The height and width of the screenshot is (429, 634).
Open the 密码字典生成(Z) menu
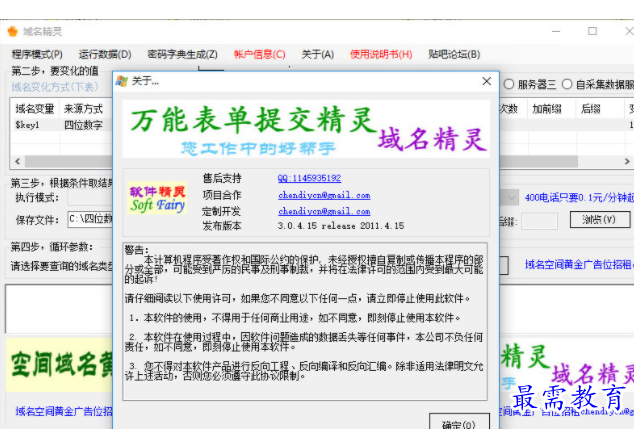tap(182, 54)
